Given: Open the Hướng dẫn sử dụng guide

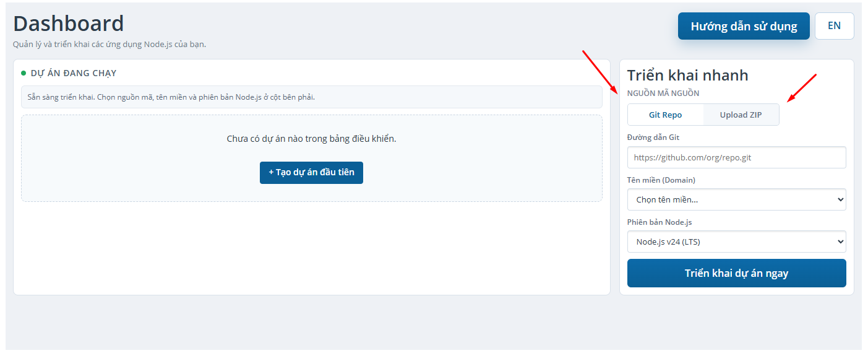Looking at the screenshot, I should [744, 26].
